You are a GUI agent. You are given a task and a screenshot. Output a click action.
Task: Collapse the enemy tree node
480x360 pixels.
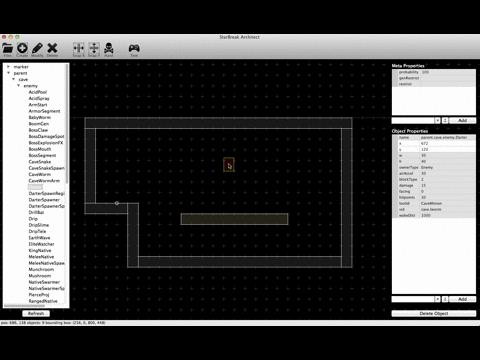[19, 86]
